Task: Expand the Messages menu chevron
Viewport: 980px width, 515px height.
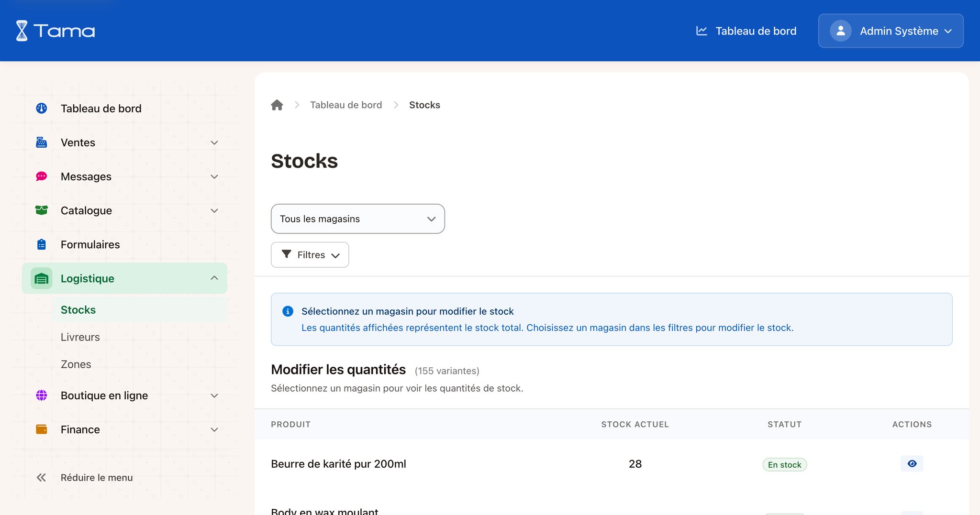Action: point(214,176)
